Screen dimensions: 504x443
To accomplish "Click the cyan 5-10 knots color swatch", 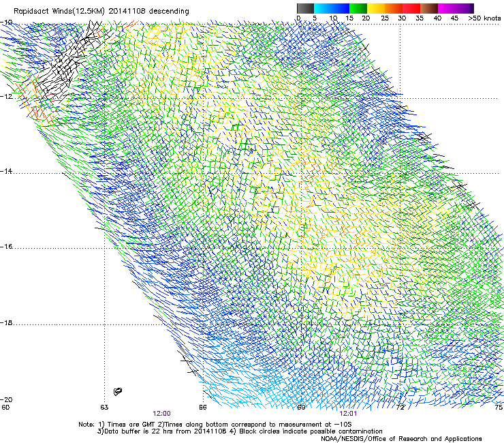I will pyautogui.click(x=323, y=8).
